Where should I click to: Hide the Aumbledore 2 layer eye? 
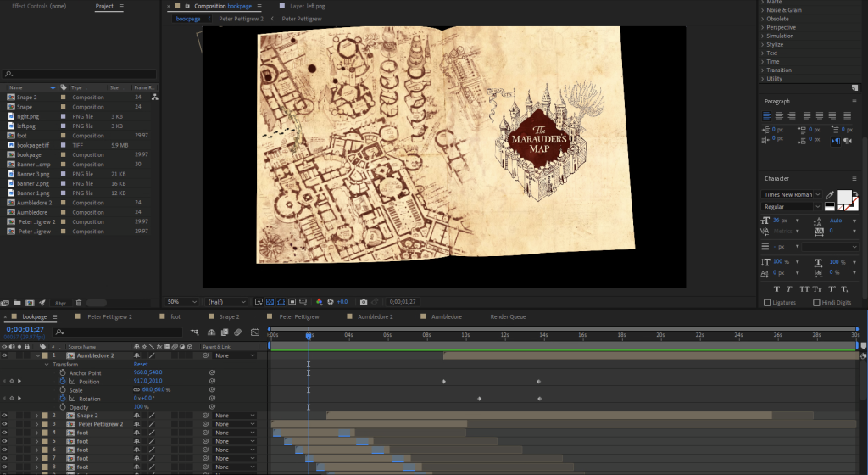(4, 355)
